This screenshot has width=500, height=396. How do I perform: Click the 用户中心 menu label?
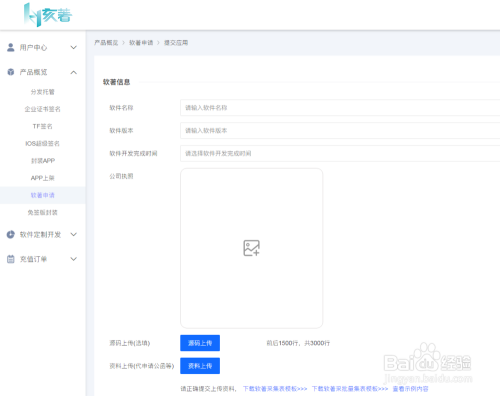[33, 47]
